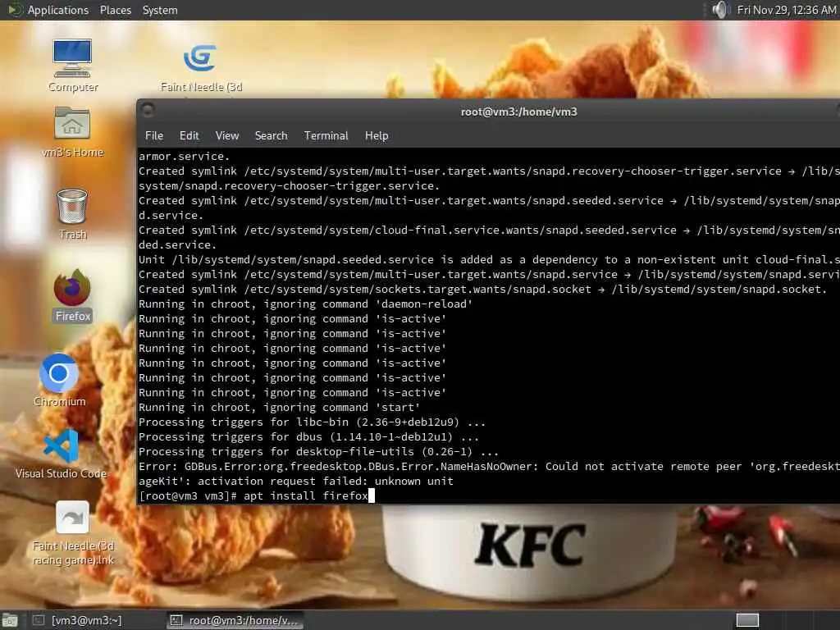Click the 'Processing triggers for desktop-file-utils' line

click(318, 452)
